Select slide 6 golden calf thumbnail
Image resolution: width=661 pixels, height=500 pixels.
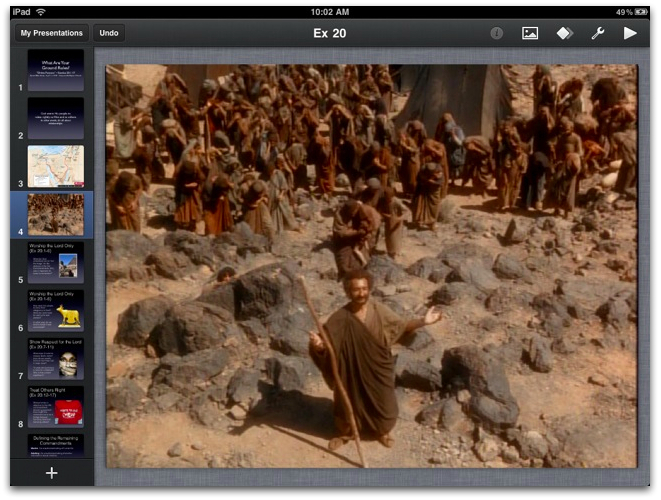(56, 310)
